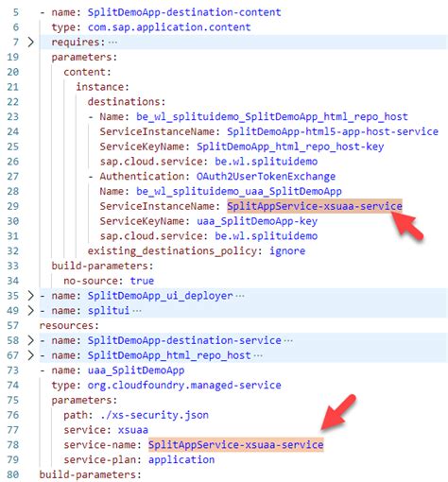Image resolution: width=448 pixels, height=482 pixels.
Task: Expand folded SplitDemoApp-destination-service resource
Action: (x=30, y=340)
